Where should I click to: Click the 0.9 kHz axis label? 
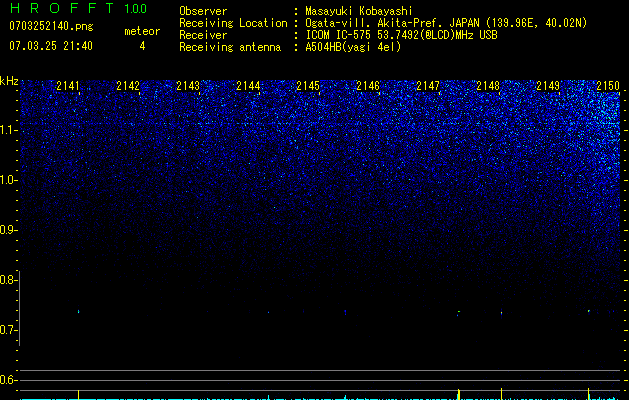7,230
